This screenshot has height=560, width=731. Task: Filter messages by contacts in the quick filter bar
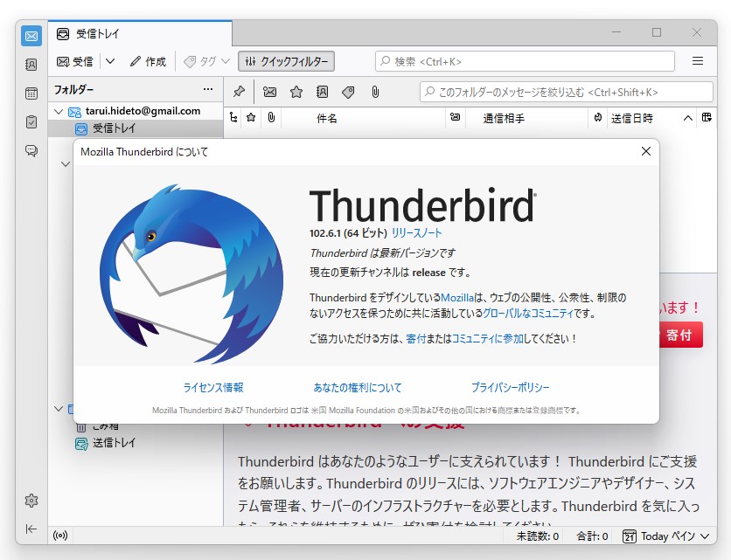pos(324,92)
